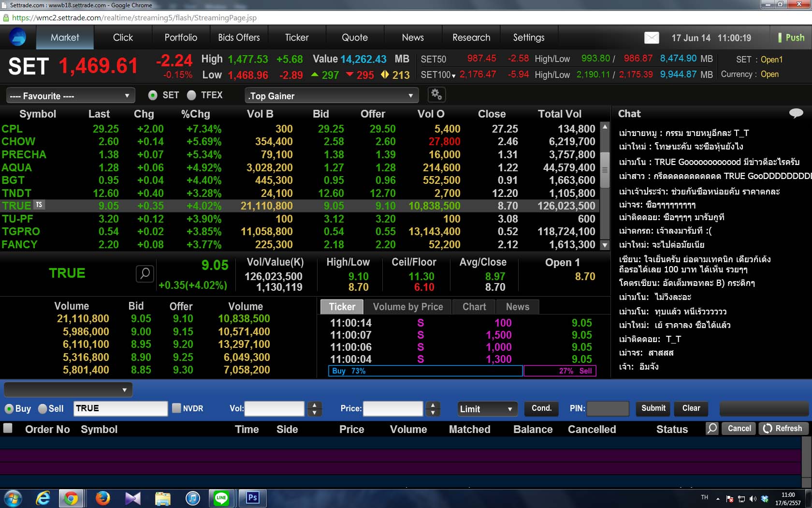Select the CPL row in the stock table
The height and width of the screenshot is (508, 812).
point(299,129)
